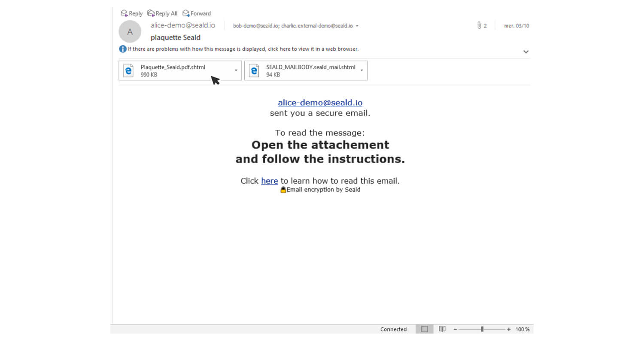The height and width of the screenshot is (337, 644).
Task: Click the Reply button
Action: pyautogui.click(x=131, y=13)
